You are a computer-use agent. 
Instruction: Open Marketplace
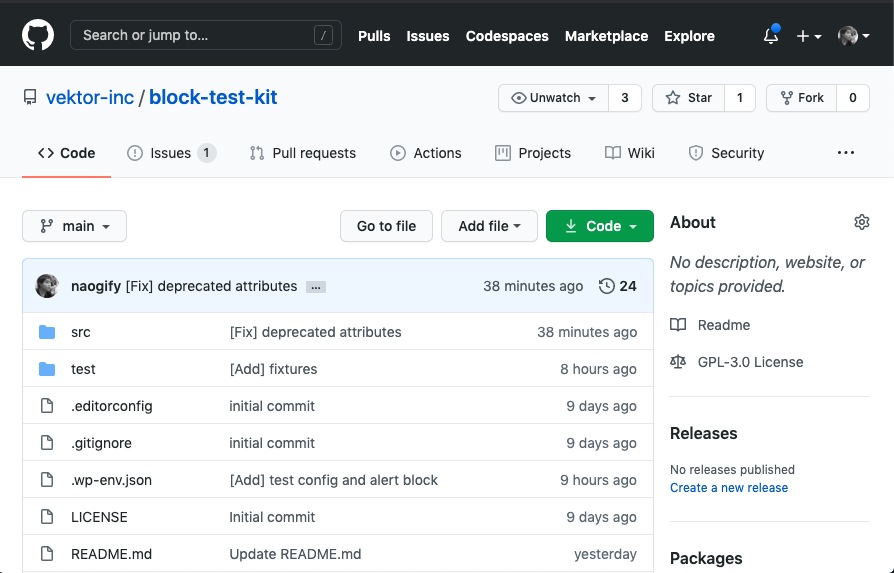pyautogui.click(x=606, y=36)
